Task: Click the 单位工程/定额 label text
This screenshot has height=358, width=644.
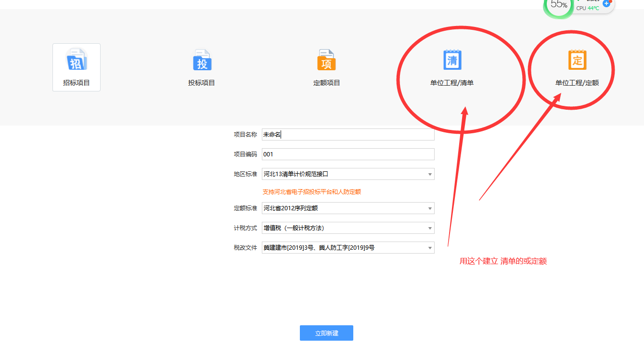Action: pos(577,83)
